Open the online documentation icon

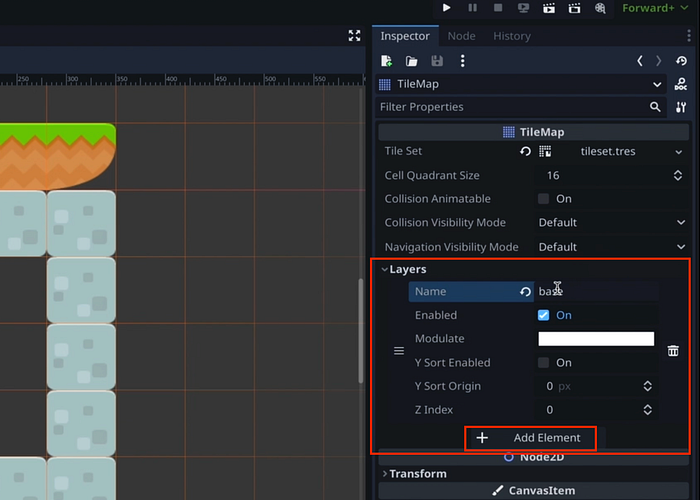tap(681, 84)
